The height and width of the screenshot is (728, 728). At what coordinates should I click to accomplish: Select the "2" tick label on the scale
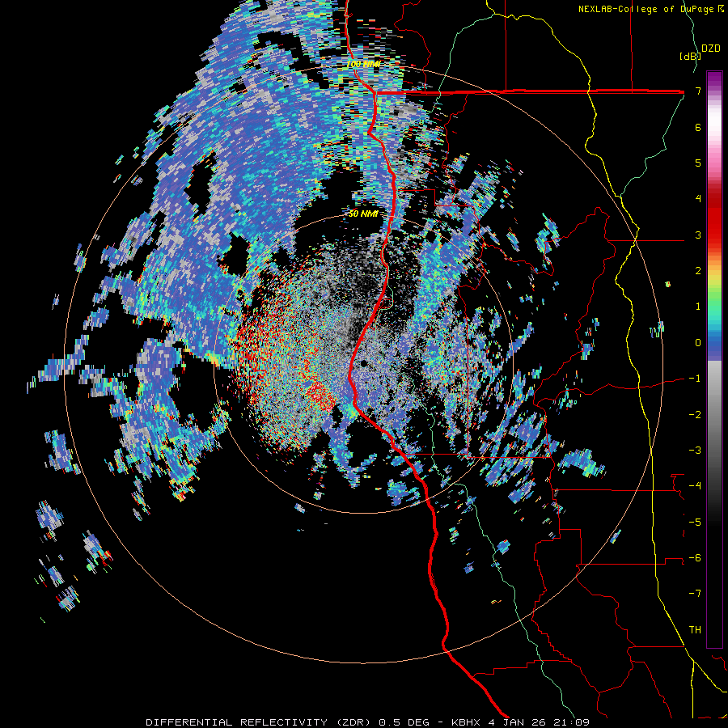pyautogui.click(x=698, y=271)
